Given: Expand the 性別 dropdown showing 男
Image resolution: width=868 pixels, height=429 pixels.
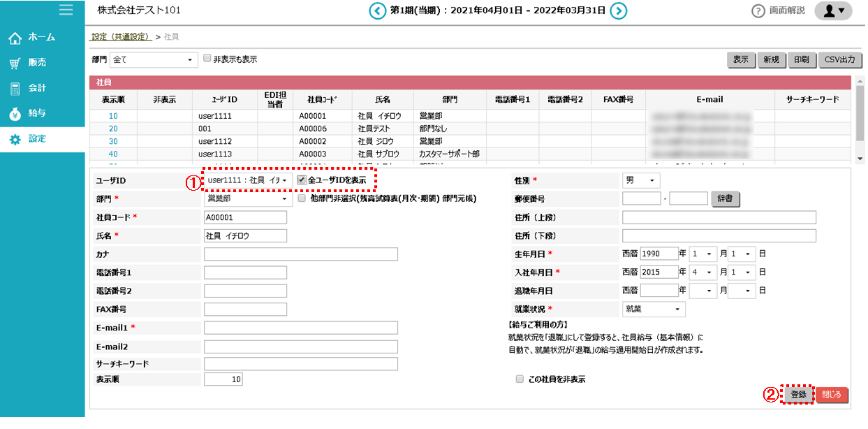Looking at the screenshot, I should pyautogui.click(x=640, y=180).
